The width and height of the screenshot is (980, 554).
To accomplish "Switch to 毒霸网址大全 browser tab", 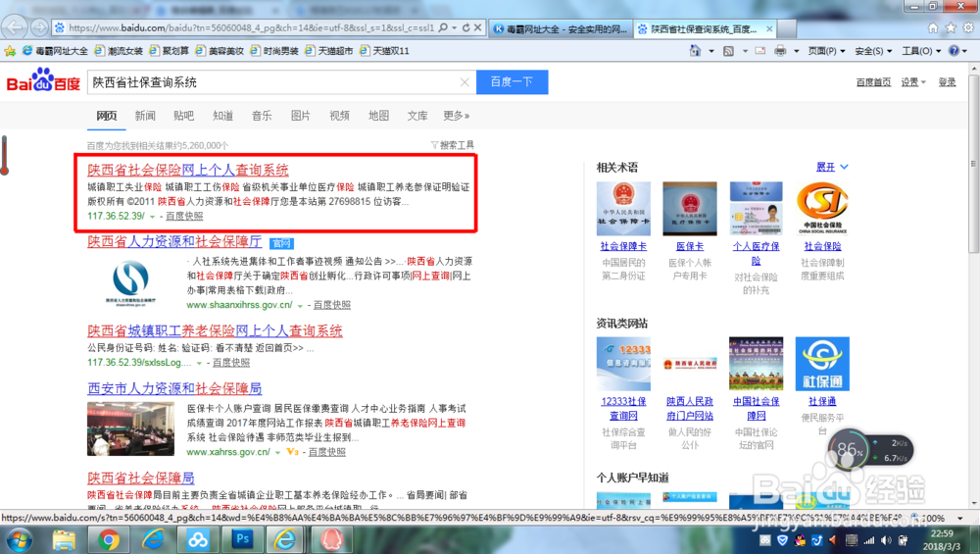I will [x=561, y=28].
